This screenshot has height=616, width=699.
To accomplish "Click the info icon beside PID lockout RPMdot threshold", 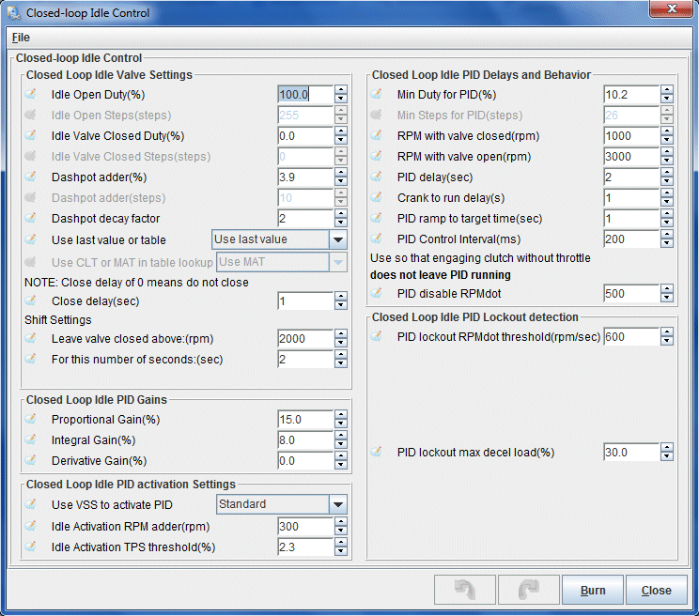I will pos(376,337).
